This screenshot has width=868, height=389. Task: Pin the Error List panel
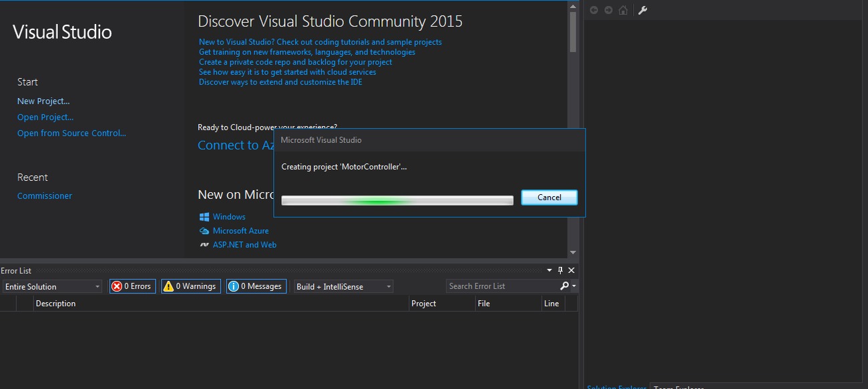(x=560, y=270)
